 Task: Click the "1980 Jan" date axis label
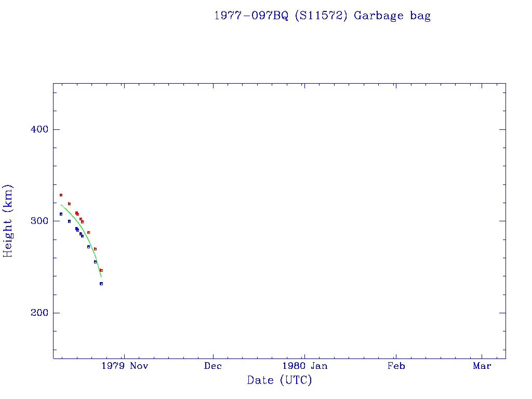[304, 366]
